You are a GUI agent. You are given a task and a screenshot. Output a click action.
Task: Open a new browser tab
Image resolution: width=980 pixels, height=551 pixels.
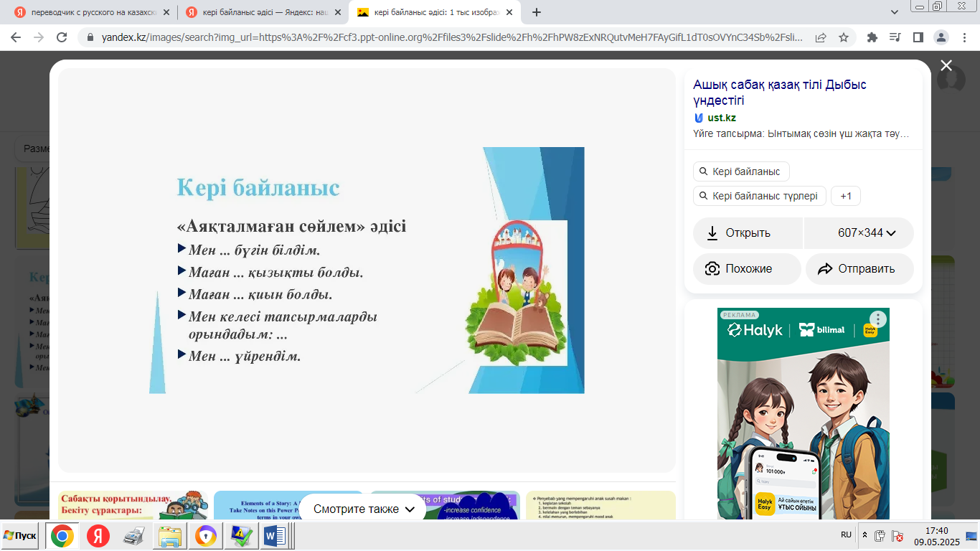pos(537,12)
